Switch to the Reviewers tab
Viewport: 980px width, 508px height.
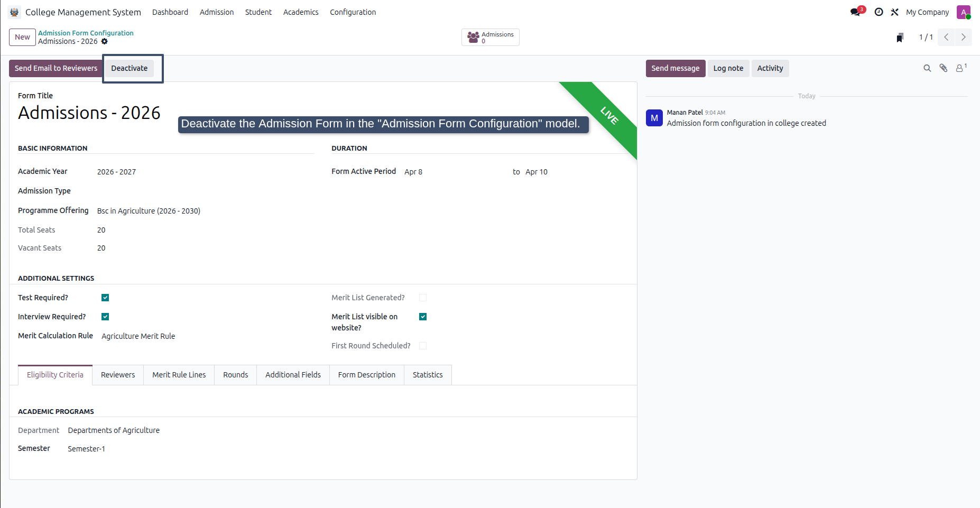coord(118,375)
